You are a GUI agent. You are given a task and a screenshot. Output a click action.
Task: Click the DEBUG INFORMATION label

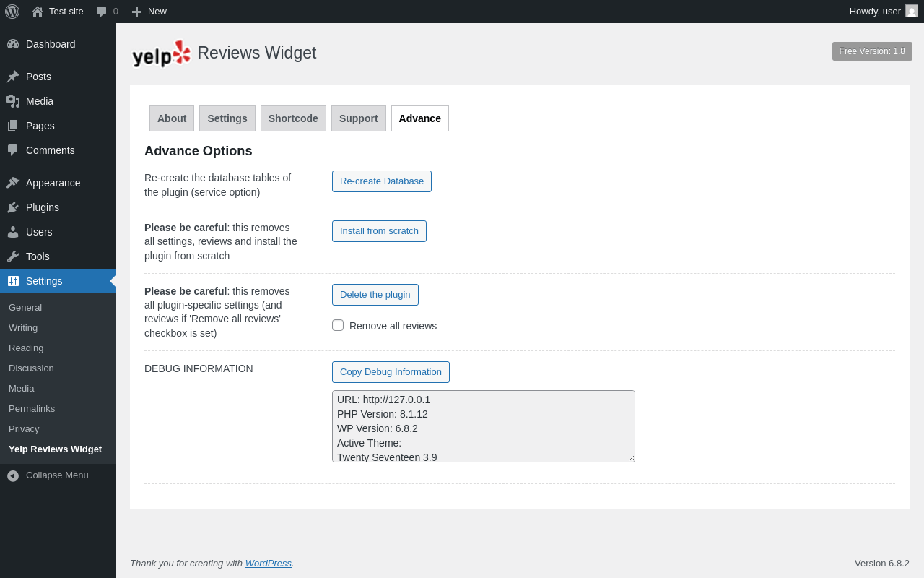199,368
